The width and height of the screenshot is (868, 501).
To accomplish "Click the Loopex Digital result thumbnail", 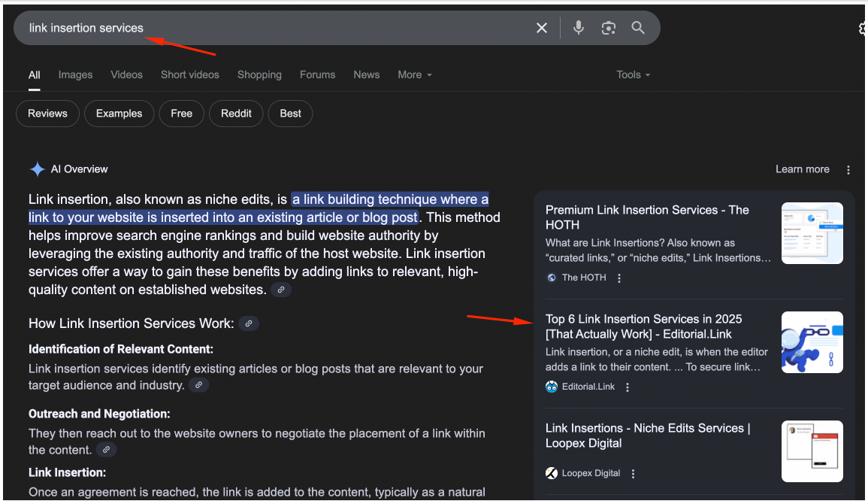I will click(x=812, y=451).
